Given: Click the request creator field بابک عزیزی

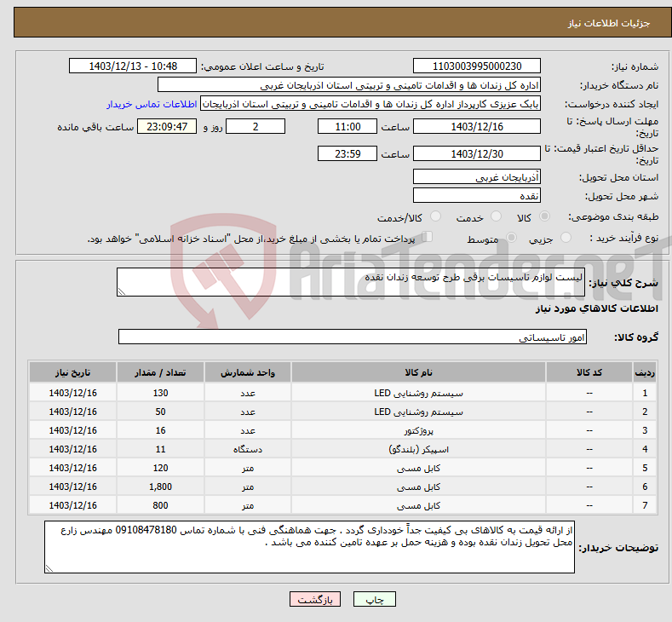Looking at the screenshot, I should pos(370,104).
